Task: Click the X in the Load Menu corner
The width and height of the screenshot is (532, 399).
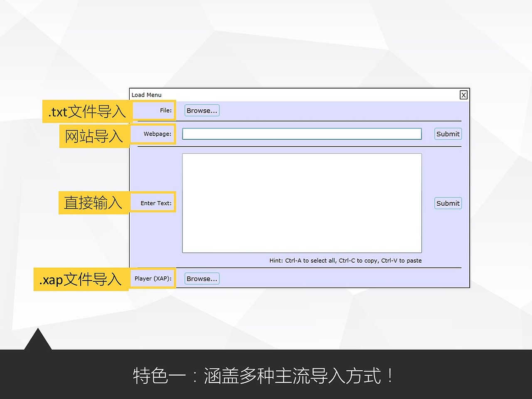Action: pyautogui.click(x=463, y=95)
